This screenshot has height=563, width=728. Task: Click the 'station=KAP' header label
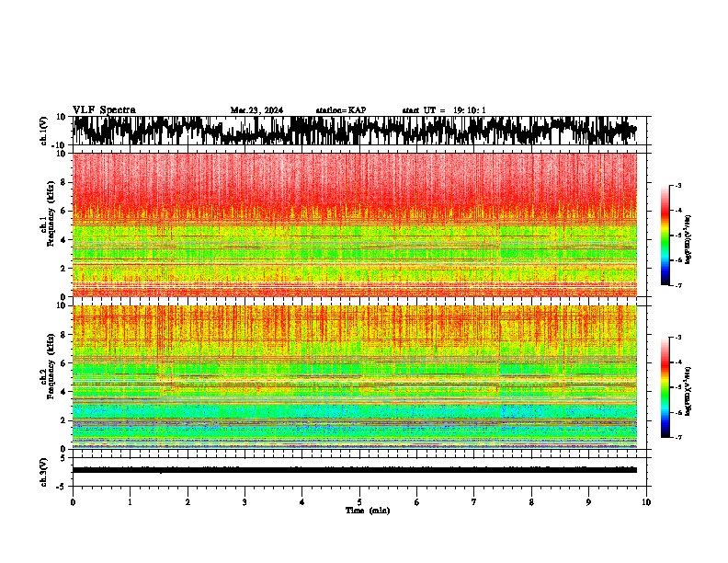pyautogui.click(x=341, y=110)
